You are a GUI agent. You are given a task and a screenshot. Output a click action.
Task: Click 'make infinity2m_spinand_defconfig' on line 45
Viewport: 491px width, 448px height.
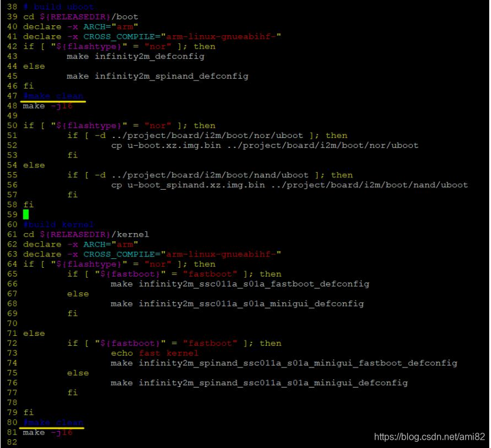(x=157, y=76)
